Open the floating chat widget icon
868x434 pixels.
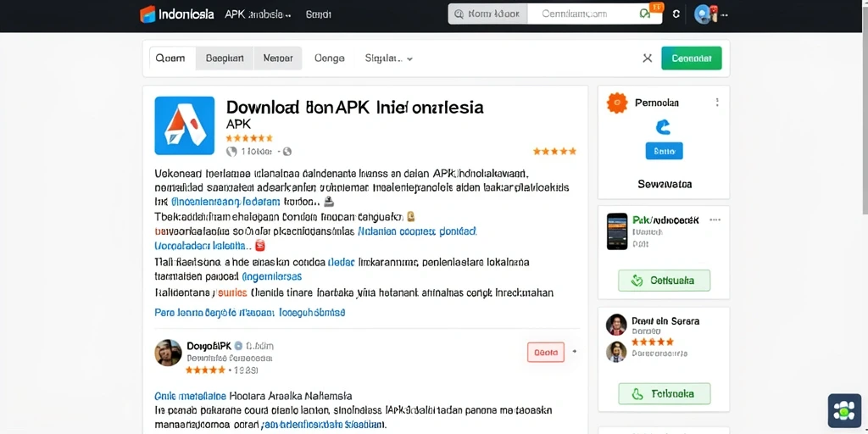[845, 411]
